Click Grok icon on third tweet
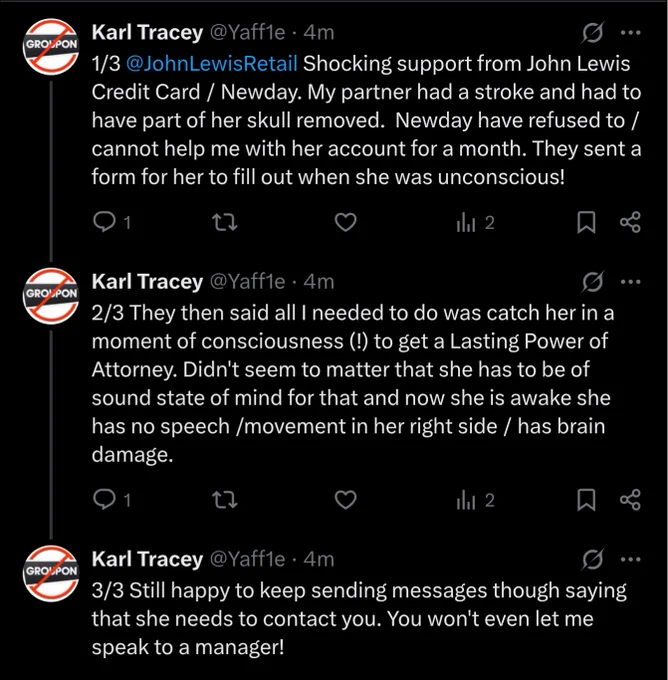The width and height of the screenshot is (668, 680). point(593,560)
